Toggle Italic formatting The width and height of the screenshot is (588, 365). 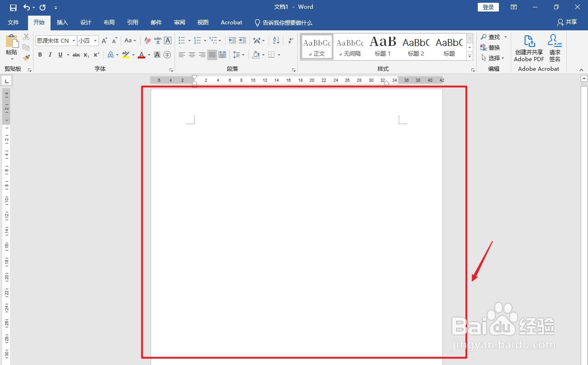pyautogui.click(x=50, y=55)
